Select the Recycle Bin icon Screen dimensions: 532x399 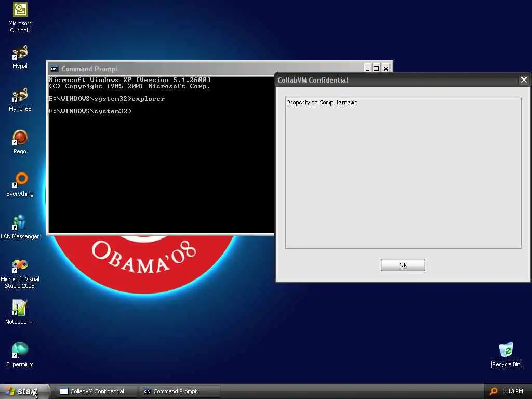click(506, 355)
